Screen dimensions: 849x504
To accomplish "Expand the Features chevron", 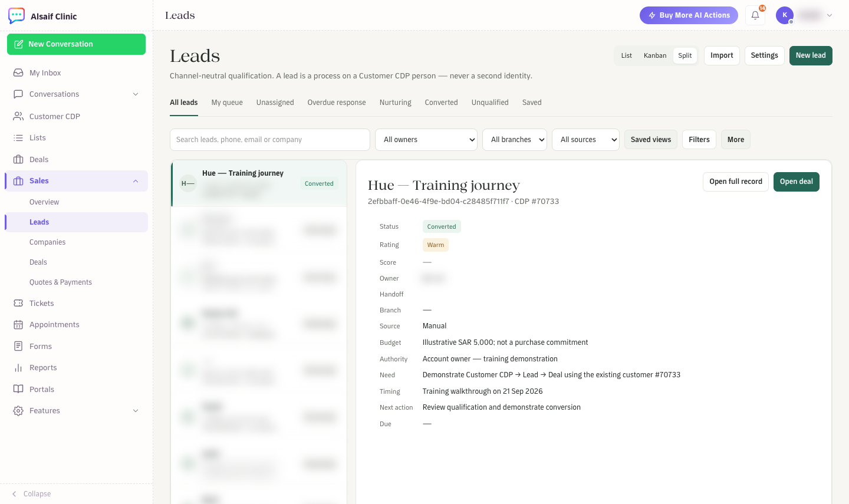I will [136, 411].
